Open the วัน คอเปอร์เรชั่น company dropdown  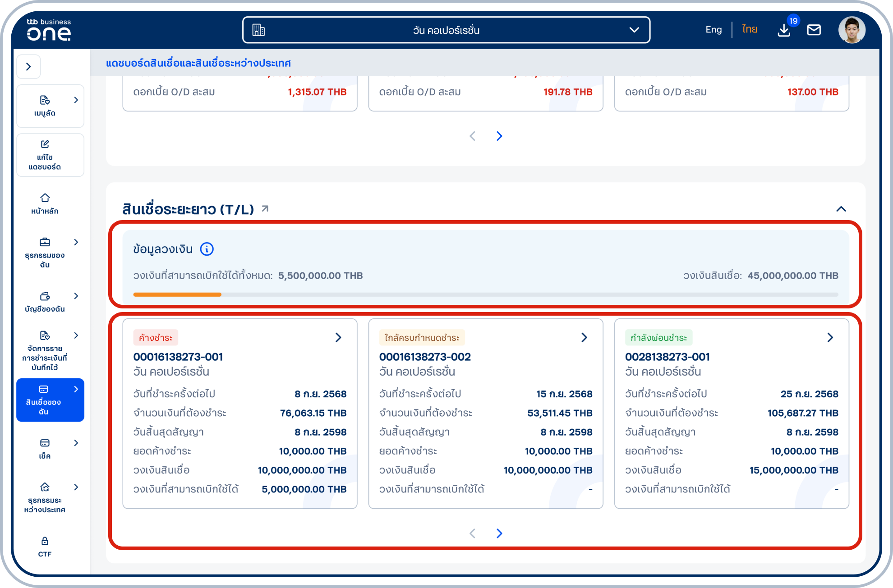coord(446,30)
